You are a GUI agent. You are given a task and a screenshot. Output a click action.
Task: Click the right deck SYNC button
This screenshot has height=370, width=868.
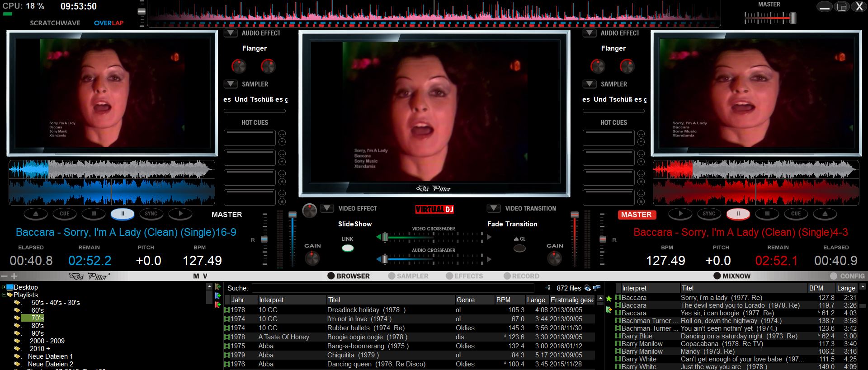point(709,214)
